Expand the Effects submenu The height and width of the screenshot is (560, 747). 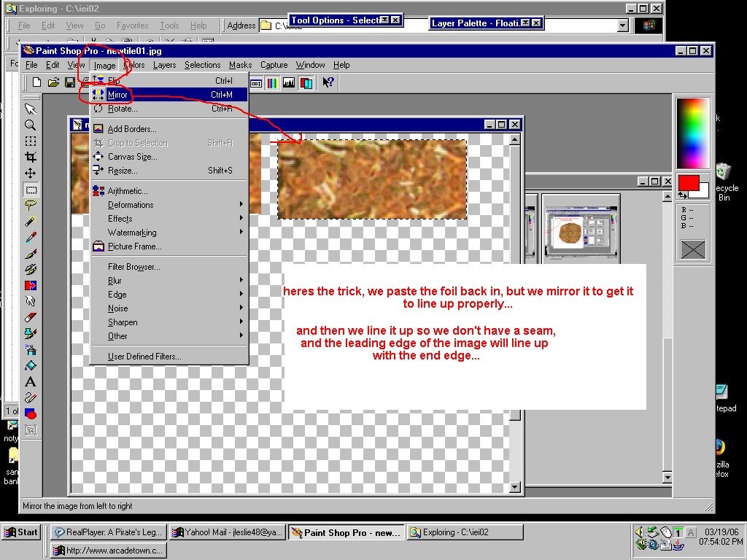pos(169,219)
